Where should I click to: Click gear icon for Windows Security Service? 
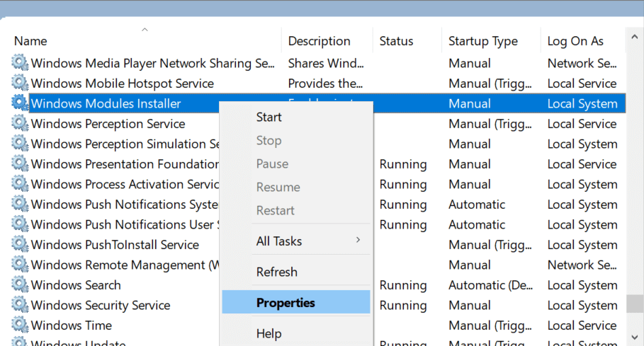tap(19, 306)
